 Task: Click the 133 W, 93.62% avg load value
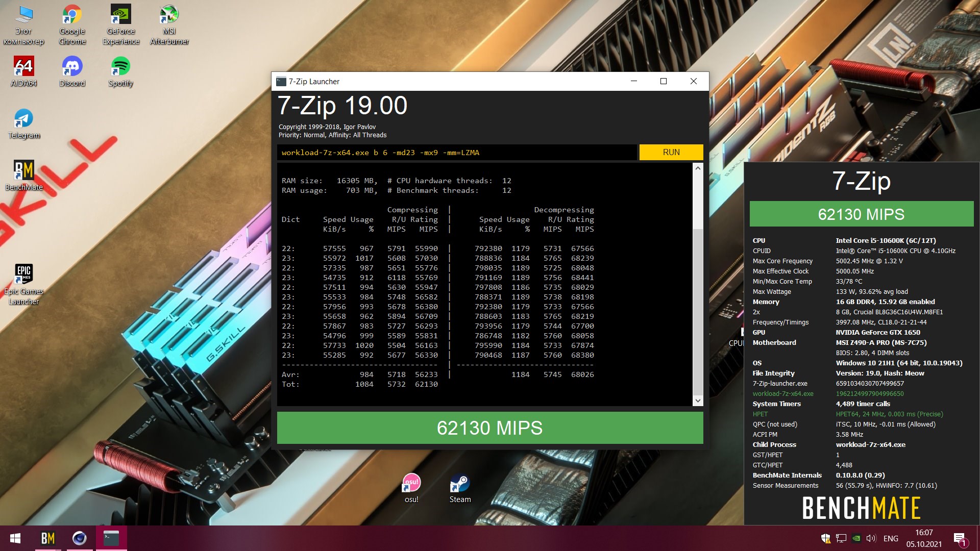click(872, 291)
